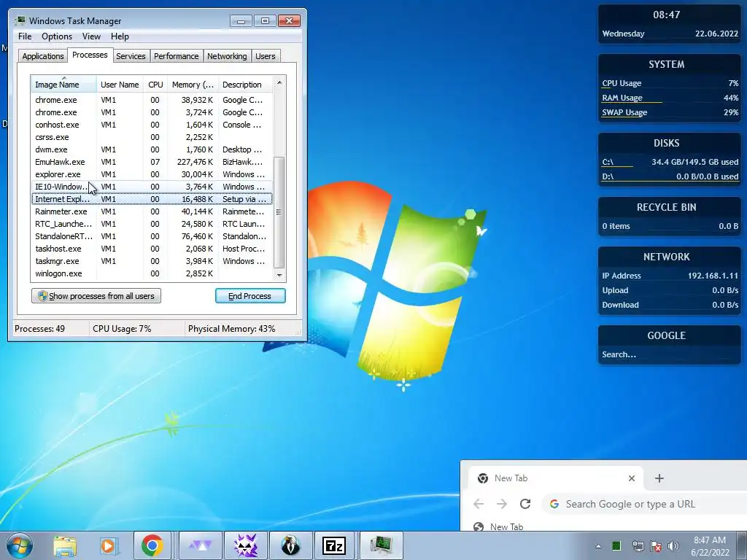This screenshot has width=747, height=560.
Task: Select the Rainmeter.exe process row
Action: tap(152, 211)
